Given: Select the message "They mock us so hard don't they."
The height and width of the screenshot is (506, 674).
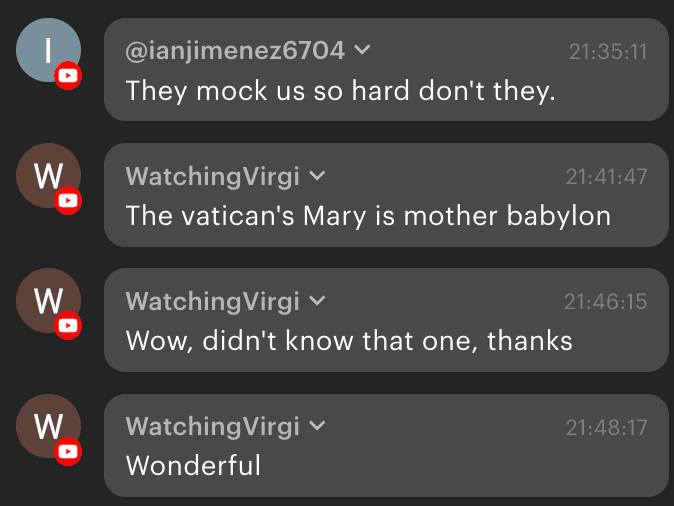Looking at the screenshot, I should coord(340,91).
